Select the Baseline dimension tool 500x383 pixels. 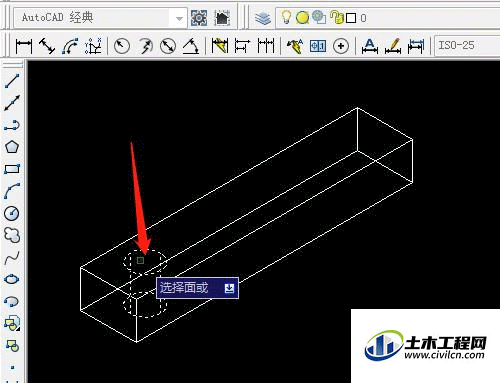[242, 46]
